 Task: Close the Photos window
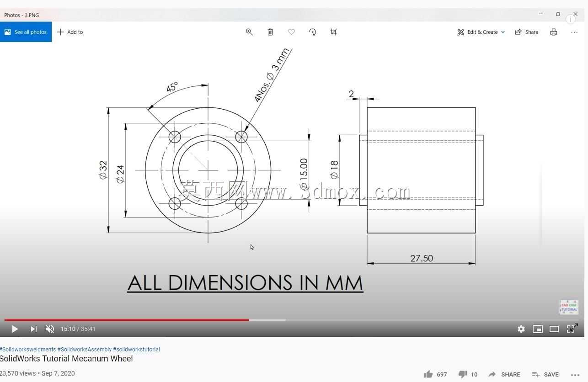click(575, 14)
